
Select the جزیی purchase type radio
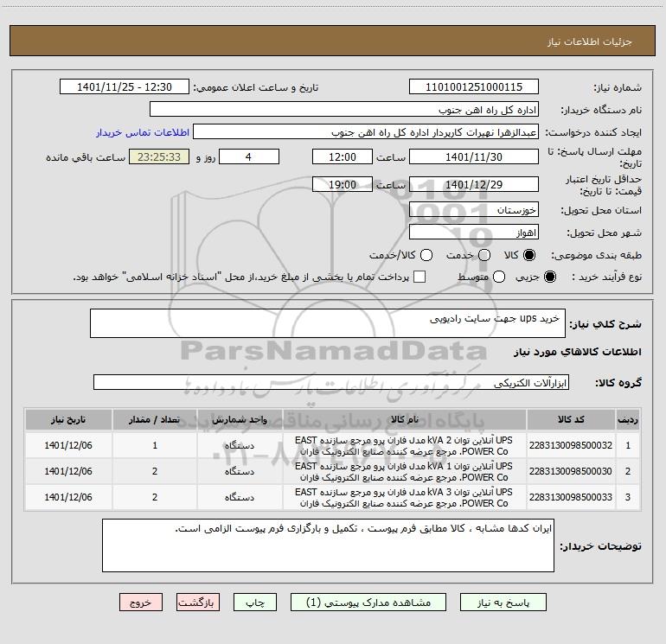tap(549, 277)
